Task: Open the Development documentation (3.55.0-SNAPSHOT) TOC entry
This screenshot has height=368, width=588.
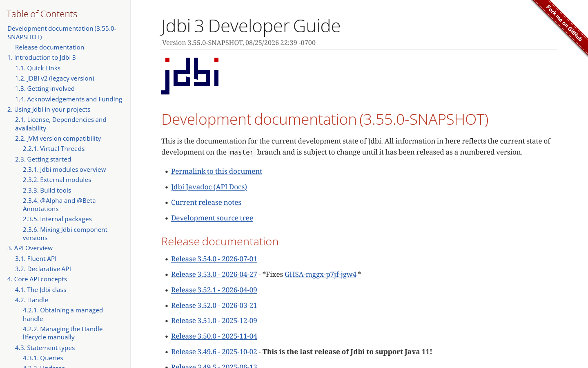Action: (62, 33)
